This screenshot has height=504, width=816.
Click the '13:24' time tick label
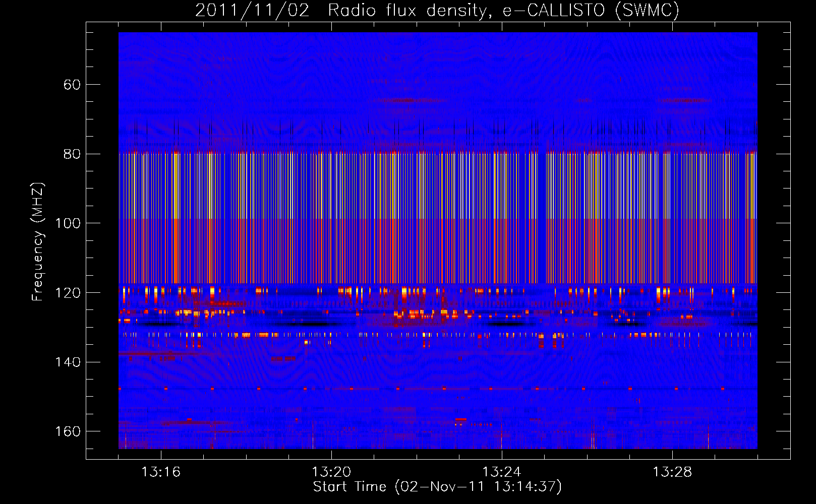[x=502, y=472]
